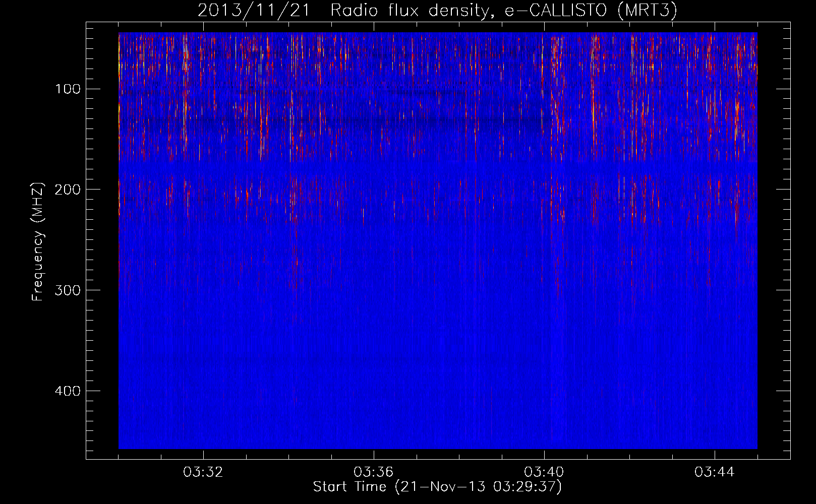Click the 400 frequency tick label

coord(68,391)
